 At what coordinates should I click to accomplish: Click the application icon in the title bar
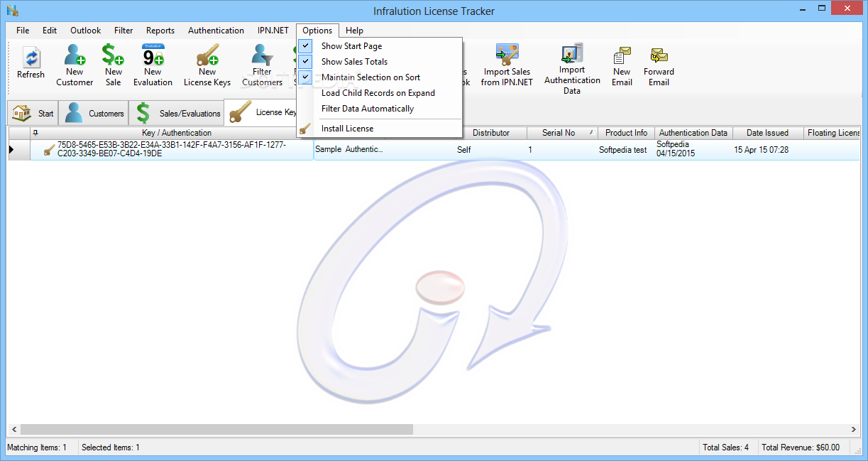[11, 11]
